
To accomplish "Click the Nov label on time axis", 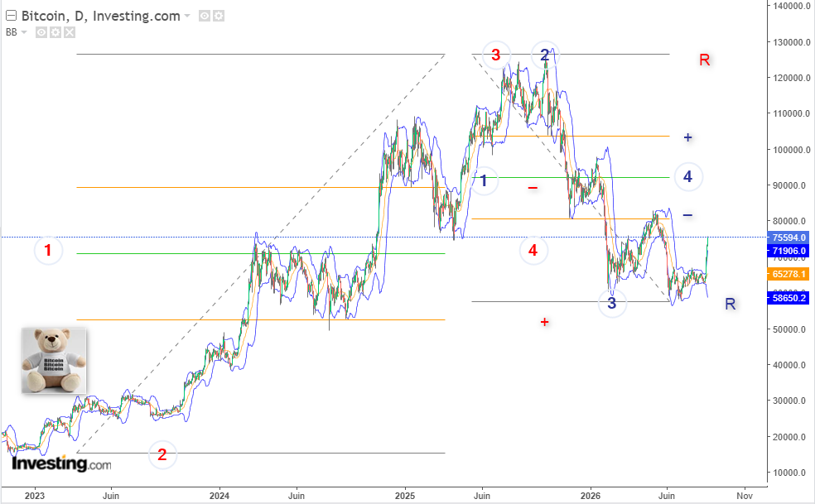I will coord(745,496).
